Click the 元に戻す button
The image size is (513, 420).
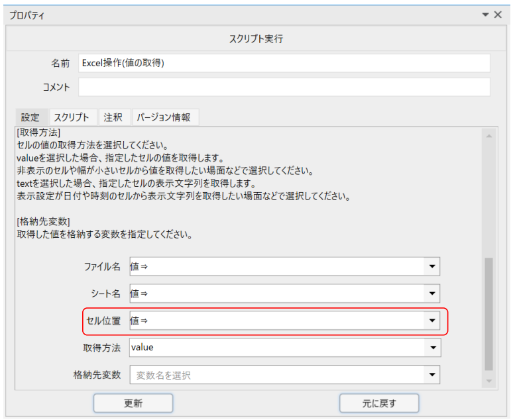point(379,403)
